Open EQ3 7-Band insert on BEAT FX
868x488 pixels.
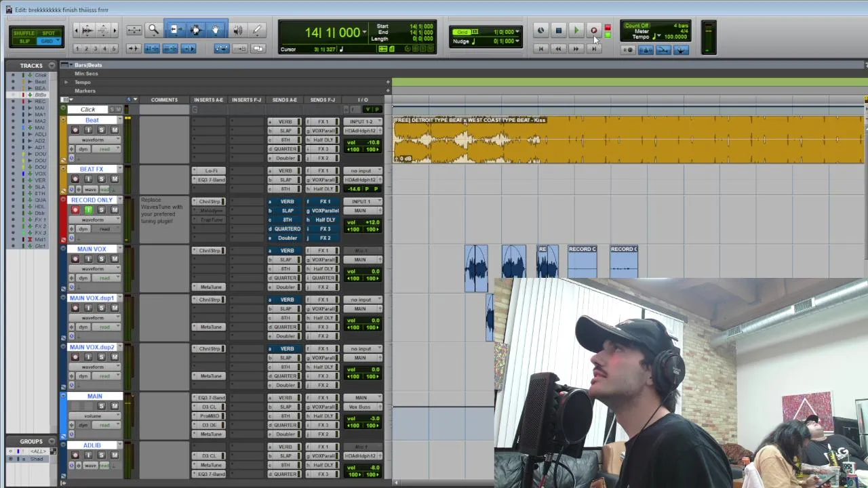click(x=210, y=180)
